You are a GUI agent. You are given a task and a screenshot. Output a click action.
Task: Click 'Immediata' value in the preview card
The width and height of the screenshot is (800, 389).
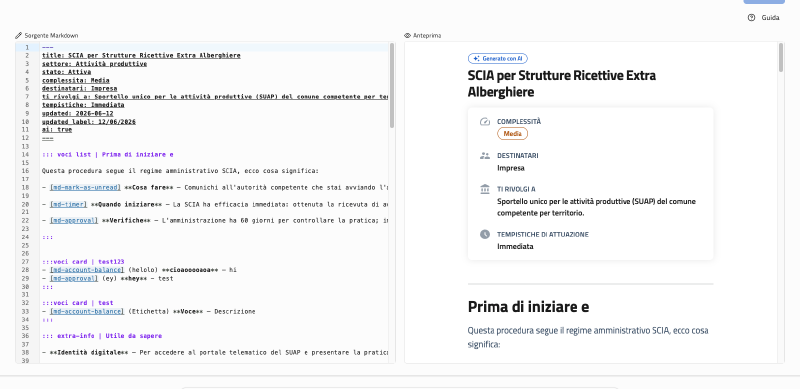click(x=515, y=247)
